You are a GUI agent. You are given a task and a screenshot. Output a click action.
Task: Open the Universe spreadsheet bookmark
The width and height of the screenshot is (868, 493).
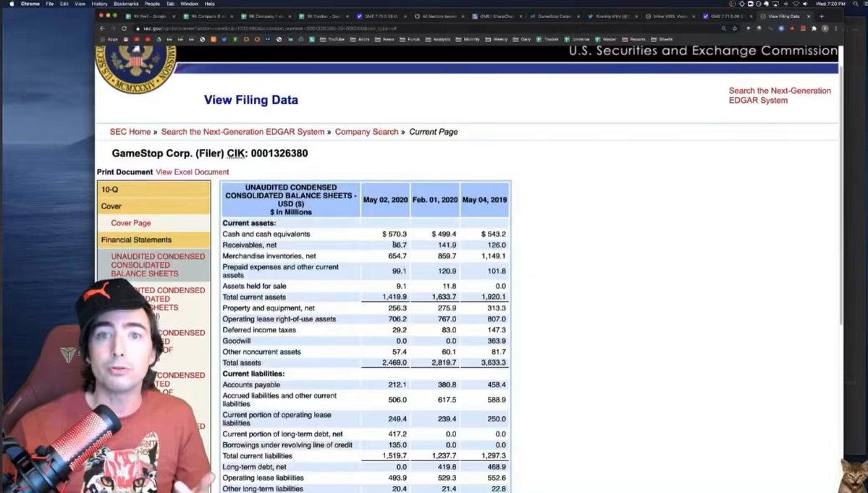577,39
